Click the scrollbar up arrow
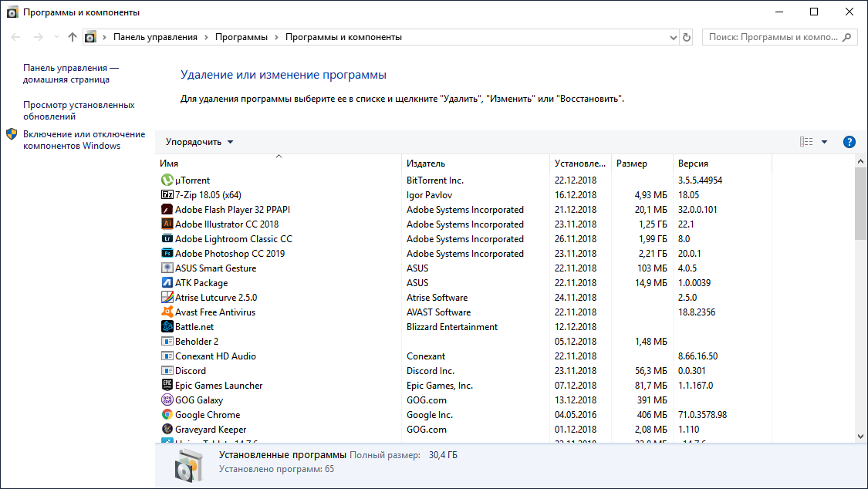 [x=860, y=161]
